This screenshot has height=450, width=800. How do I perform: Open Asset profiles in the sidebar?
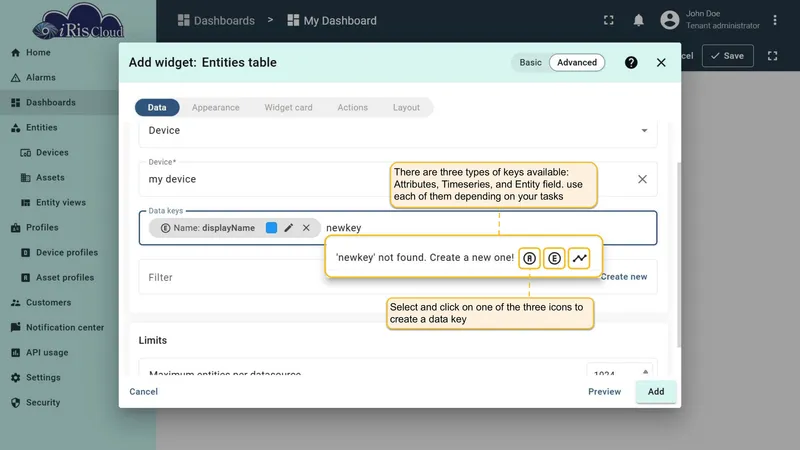[x=59, y=278]
